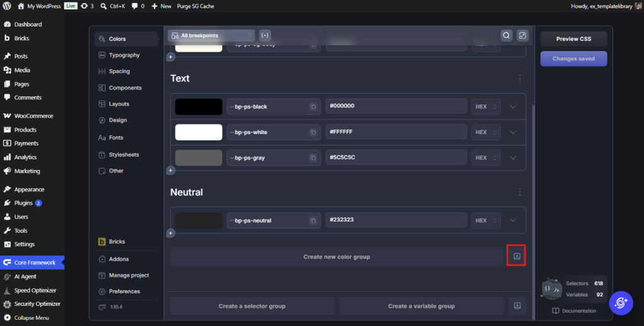Screen dimensions: 644x326
Task: Expand the --bp-ps-gray color row
Action: point(513,158)
